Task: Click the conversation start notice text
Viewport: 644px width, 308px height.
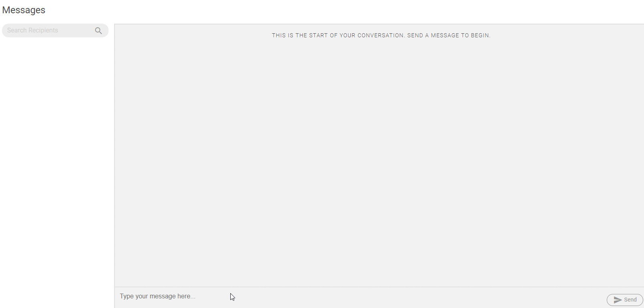Action: click(x=381, y=35)
